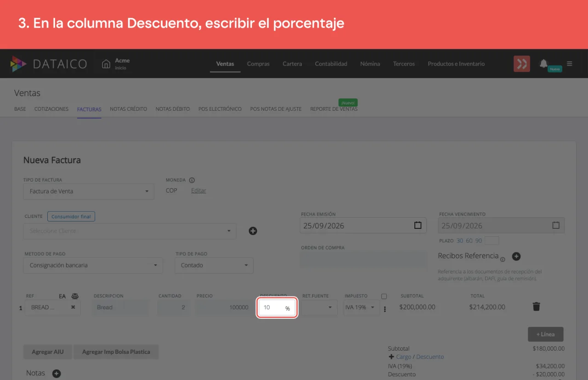Select the Facturas tab
The height and width of the screenshot is (380, 588).
89,109
